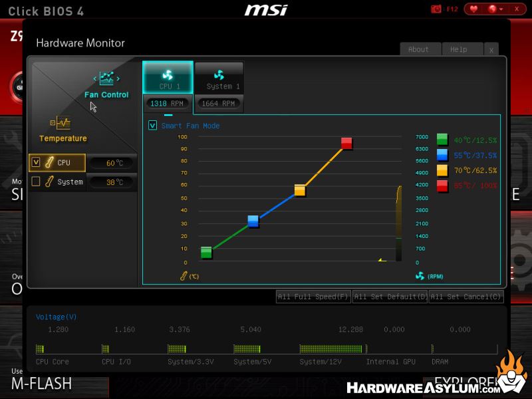Click the Voltage(V) heading

(57, 317)
